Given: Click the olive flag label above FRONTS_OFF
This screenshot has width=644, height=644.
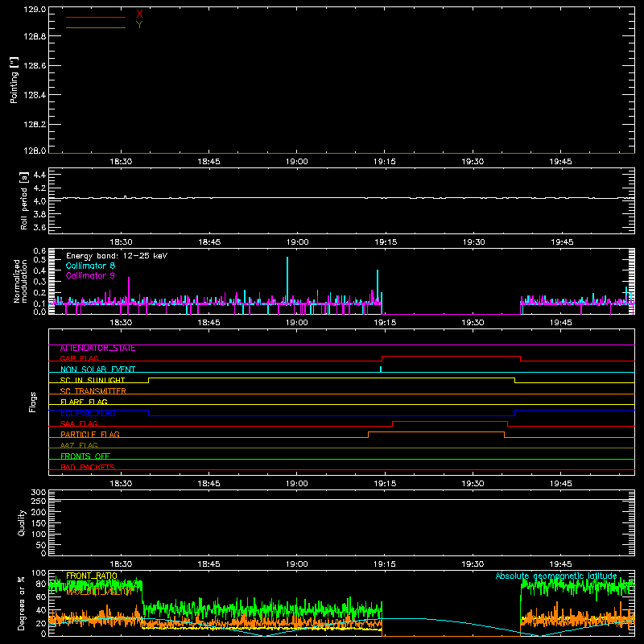Looking at the screenshot, I should click(79, 445).
